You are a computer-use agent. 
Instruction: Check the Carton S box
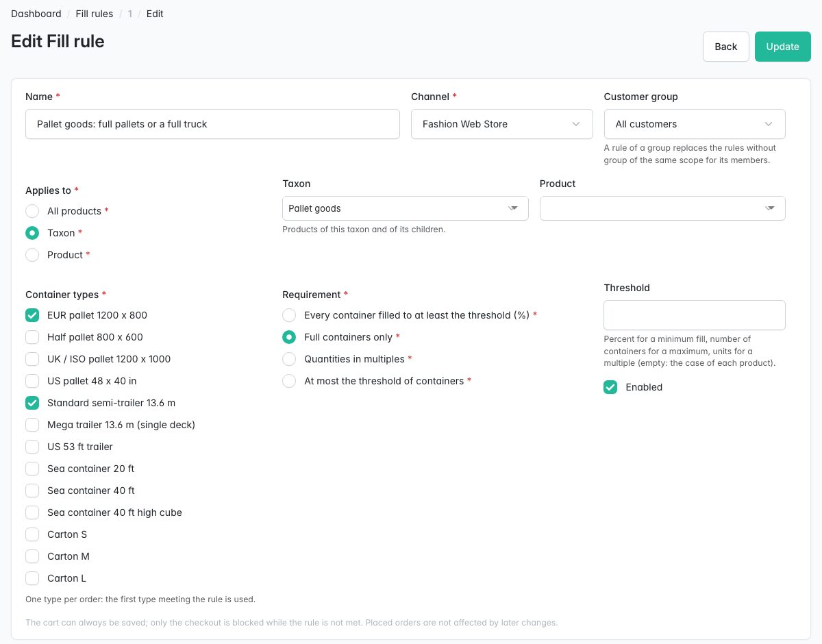(32, 534)
